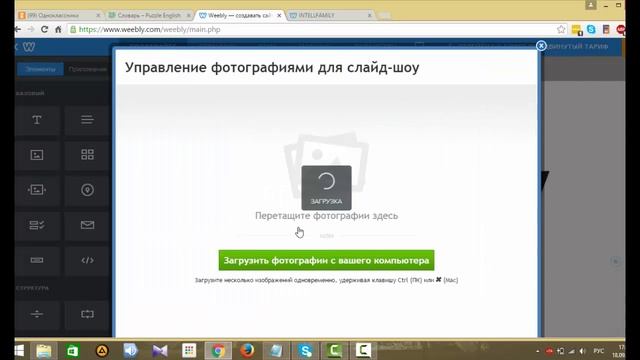
Task: Open Firefox from the taskbar
Action: pyautogui.click(x=247, y=351)
